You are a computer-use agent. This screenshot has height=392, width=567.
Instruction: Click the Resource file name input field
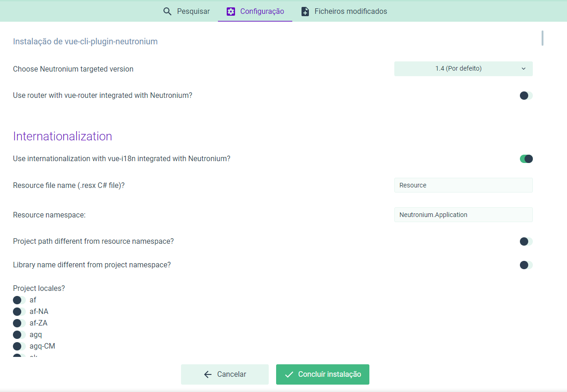click(463, 185)
